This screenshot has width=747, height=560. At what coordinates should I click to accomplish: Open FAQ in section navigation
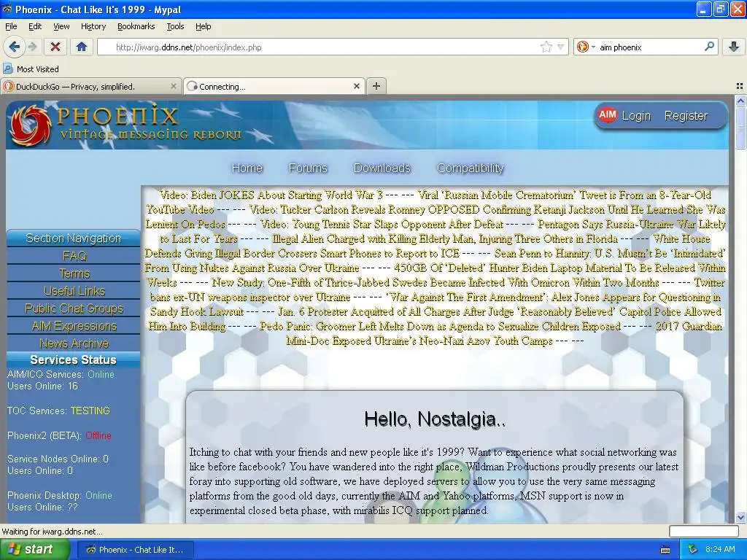74,256
